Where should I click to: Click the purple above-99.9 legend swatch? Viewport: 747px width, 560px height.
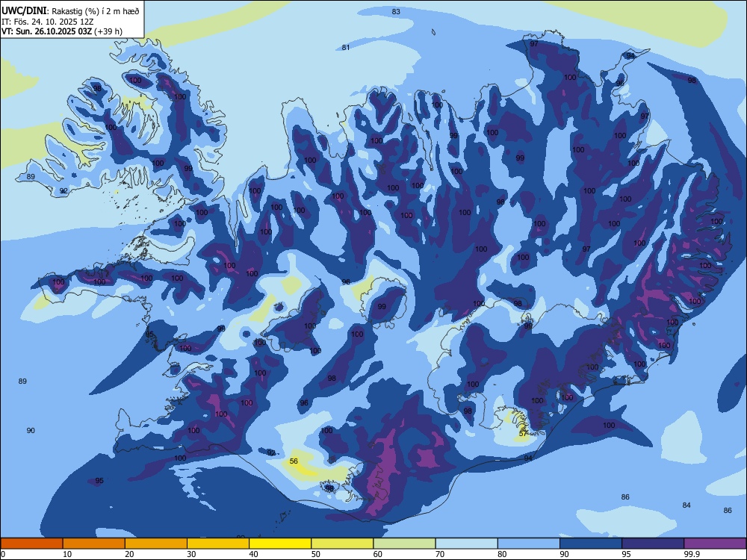click(715, 544)
